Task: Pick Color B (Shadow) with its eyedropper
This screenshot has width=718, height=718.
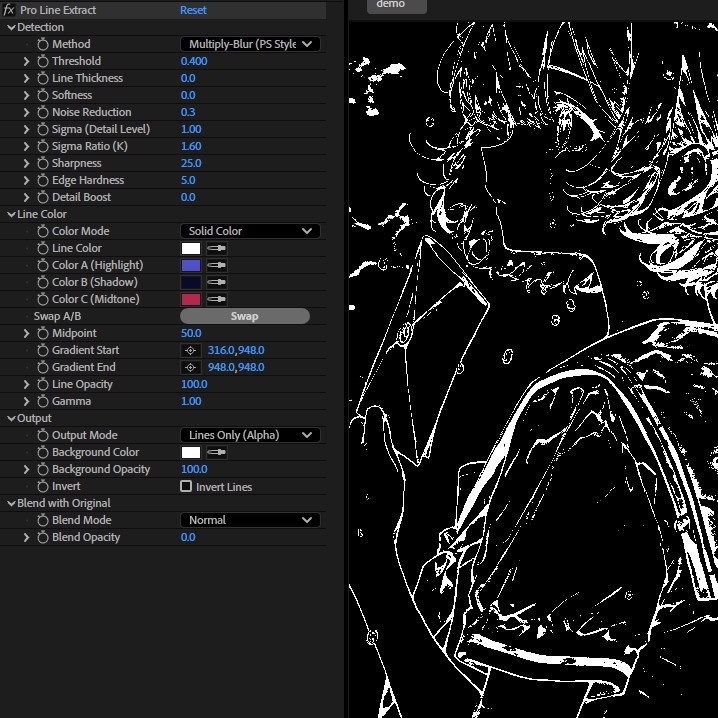Action: [216, 282]
